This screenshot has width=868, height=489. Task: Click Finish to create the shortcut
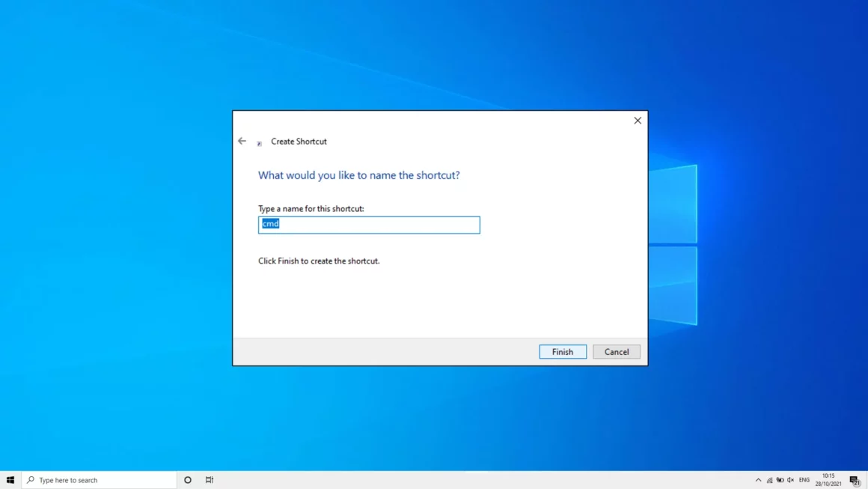coord(563,352)
